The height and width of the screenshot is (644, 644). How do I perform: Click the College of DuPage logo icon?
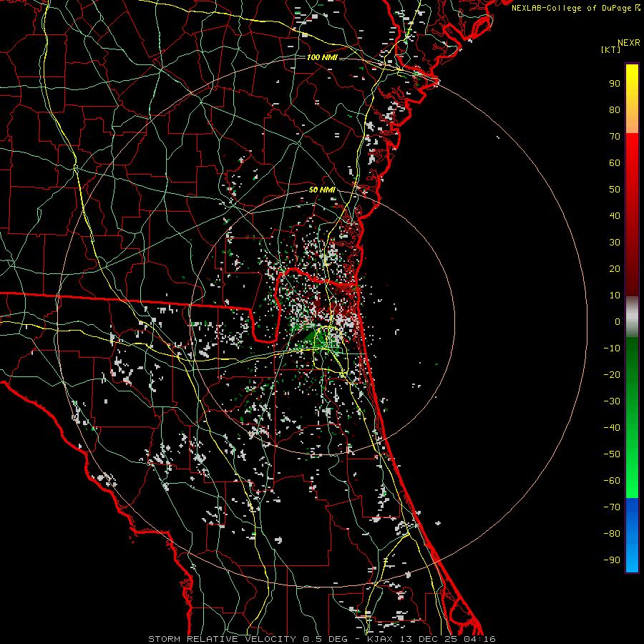[x=637, y=7]
